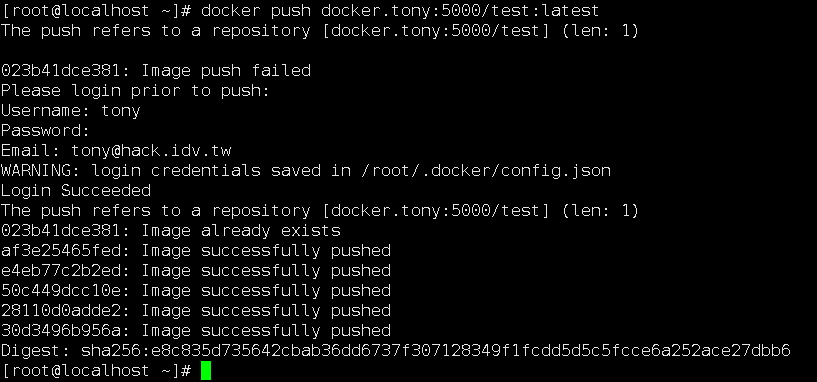817x382 pixels.
Task: Click layer ID 30d3496b956a
Action: pos(65,330)
